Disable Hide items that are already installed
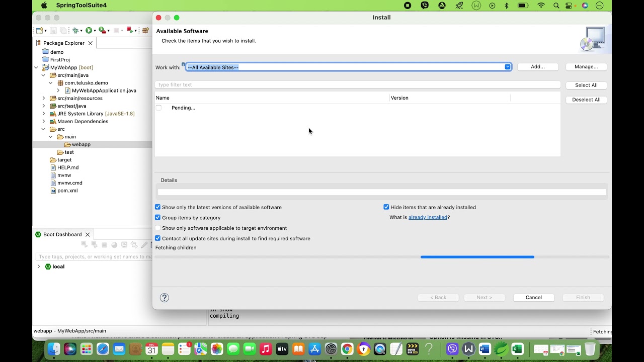This screenshot has height=362, width=644. pos(386,207)
